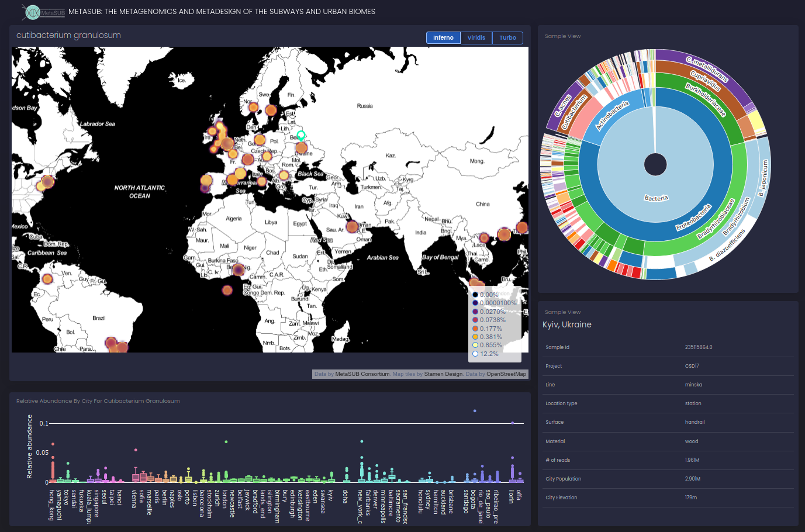Click the sample marker near New York

pyautogui.click(x=47, y=182)
